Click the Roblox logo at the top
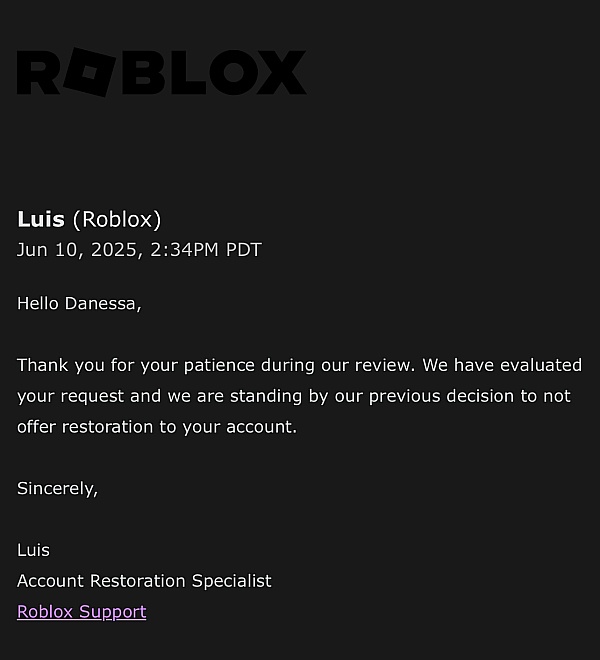600x660 pixels. pyautogui.click(x=162, y=72)
